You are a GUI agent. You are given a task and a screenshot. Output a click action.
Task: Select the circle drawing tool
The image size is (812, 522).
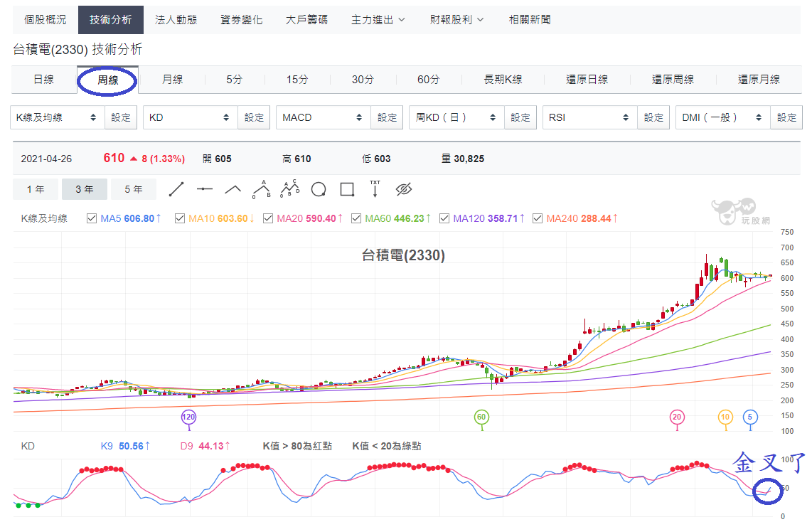pos(319,190)
